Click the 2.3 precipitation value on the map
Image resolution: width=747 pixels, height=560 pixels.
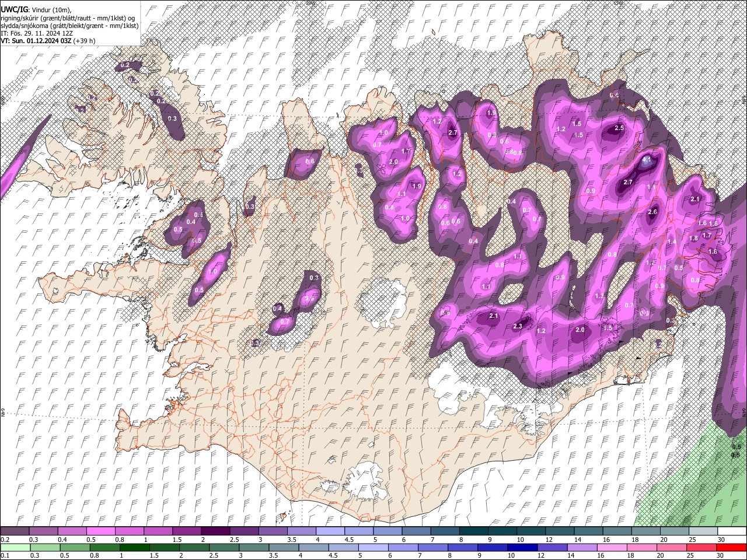(517, 327)
